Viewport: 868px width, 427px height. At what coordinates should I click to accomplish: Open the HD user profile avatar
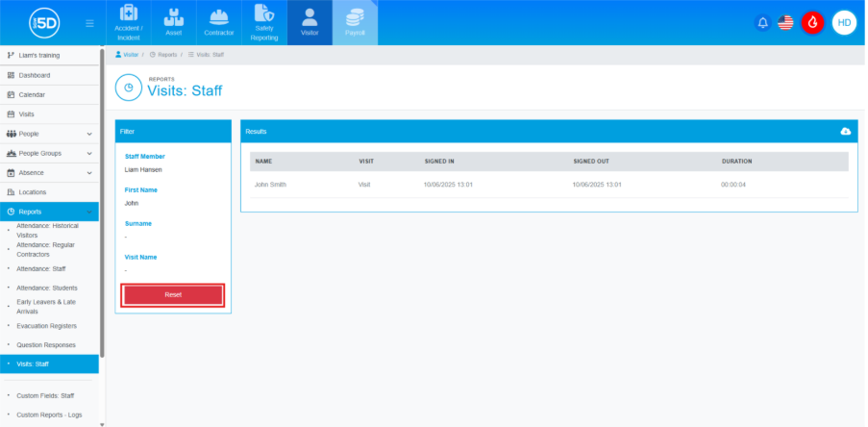coord(844,23)
